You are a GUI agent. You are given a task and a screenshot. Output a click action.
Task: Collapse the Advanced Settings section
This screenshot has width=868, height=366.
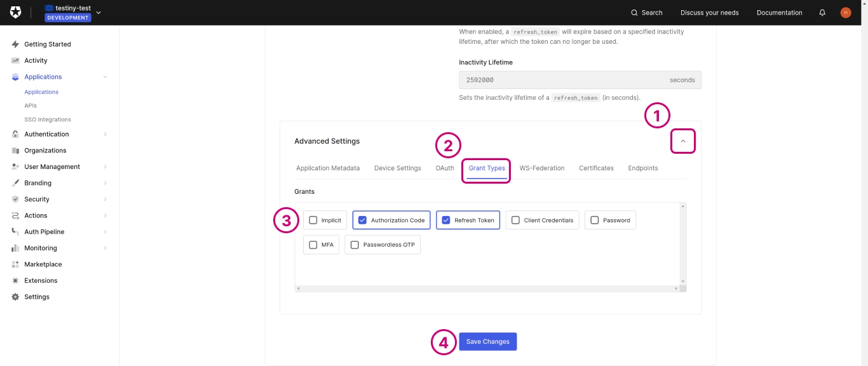683,141
